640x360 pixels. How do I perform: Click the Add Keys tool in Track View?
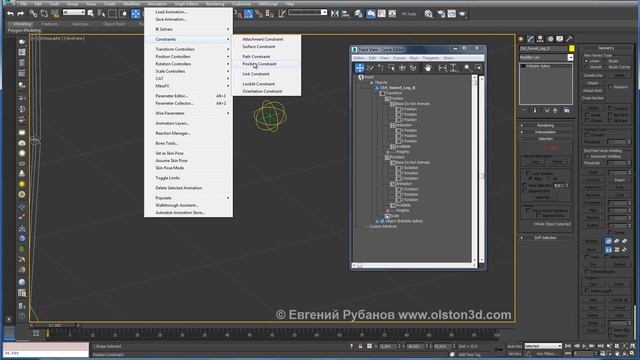point(381,68)
